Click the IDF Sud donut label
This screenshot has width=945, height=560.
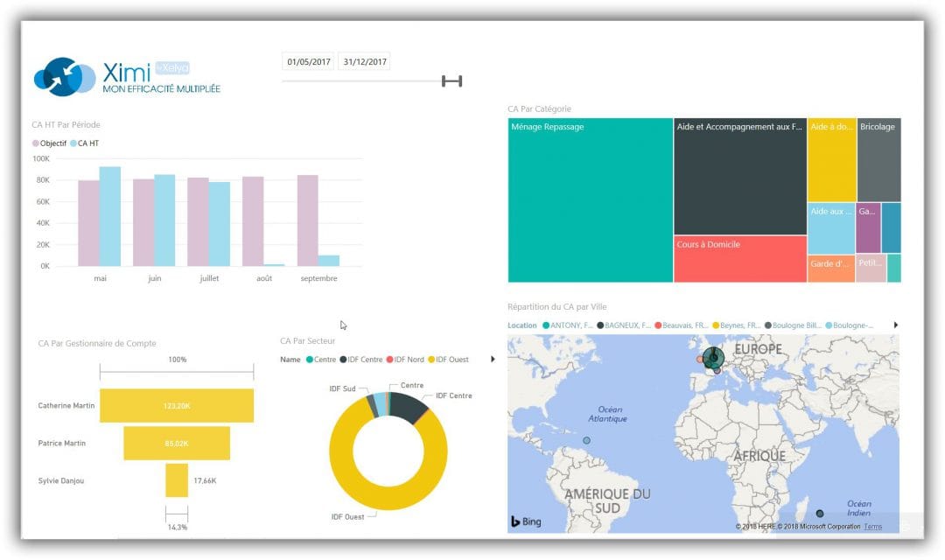[342, 388]
